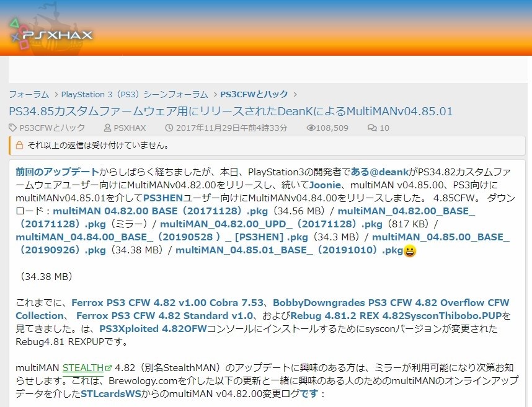Open the ある@deank mention link

pos(379,172)
